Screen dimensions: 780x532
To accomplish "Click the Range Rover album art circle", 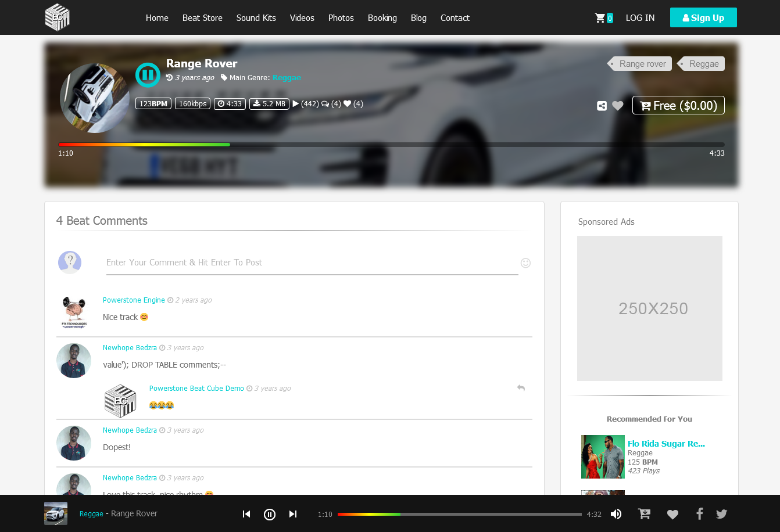I will [x=95, y=98].
